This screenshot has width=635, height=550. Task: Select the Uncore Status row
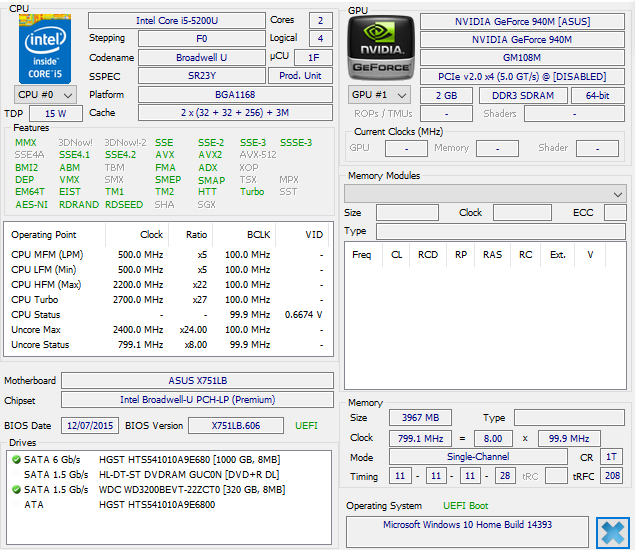click(167, 345)
